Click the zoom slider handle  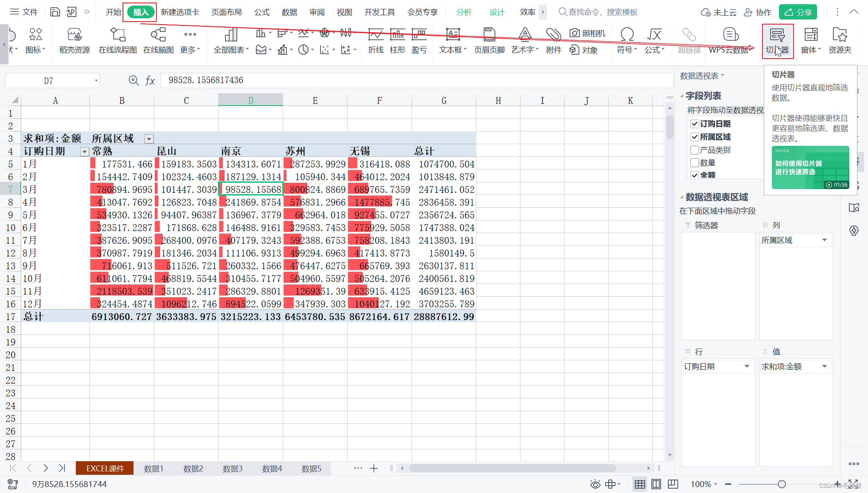(782, 484)
